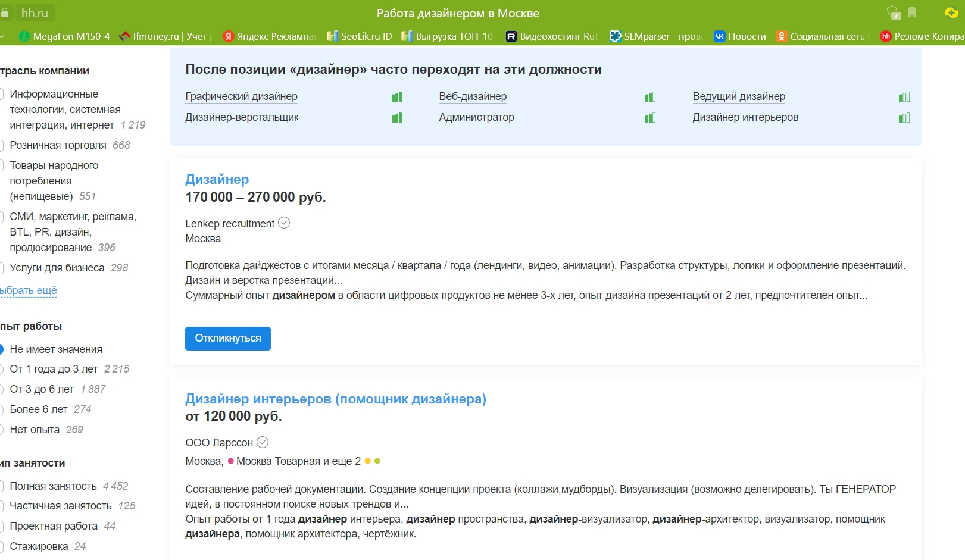Select experience От 1 года до 3 лет
This screenshot has height=560, width=965.
[x=2, y=369]
